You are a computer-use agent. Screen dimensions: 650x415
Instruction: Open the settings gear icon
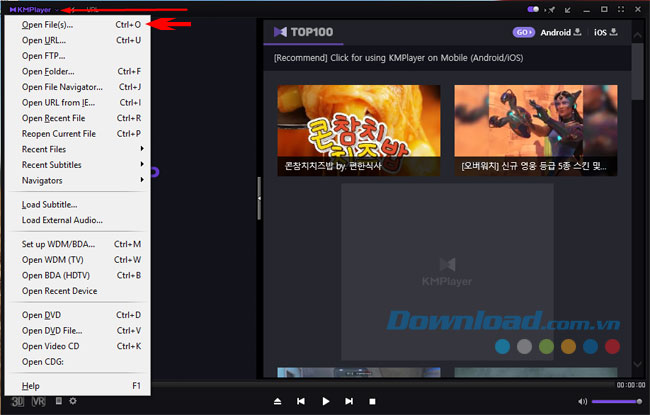pos(72,401)
